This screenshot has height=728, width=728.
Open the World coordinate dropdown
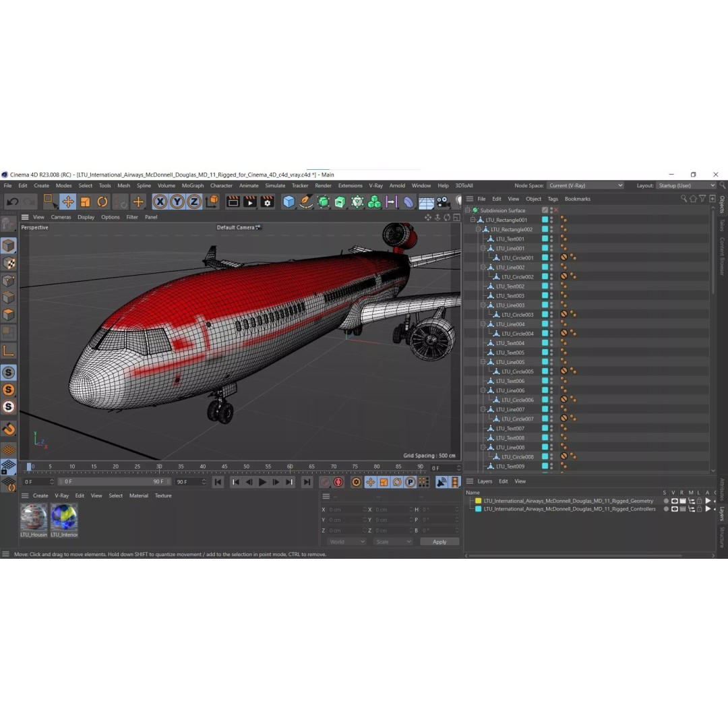(347, 542)
